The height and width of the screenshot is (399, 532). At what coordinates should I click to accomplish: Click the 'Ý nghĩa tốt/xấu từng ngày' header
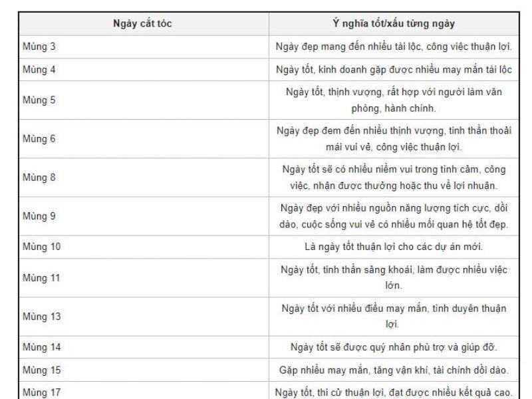394,23
